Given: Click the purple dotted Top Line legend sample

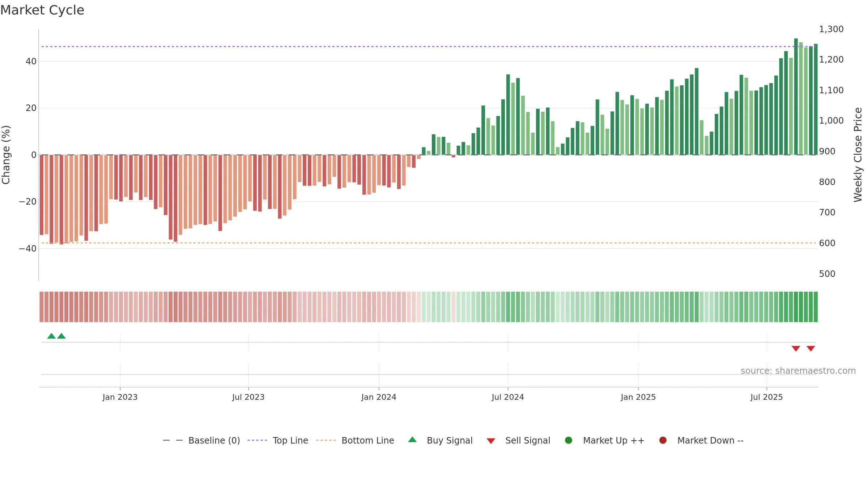Looking at the screenshot, I should (x=257, y=440).
